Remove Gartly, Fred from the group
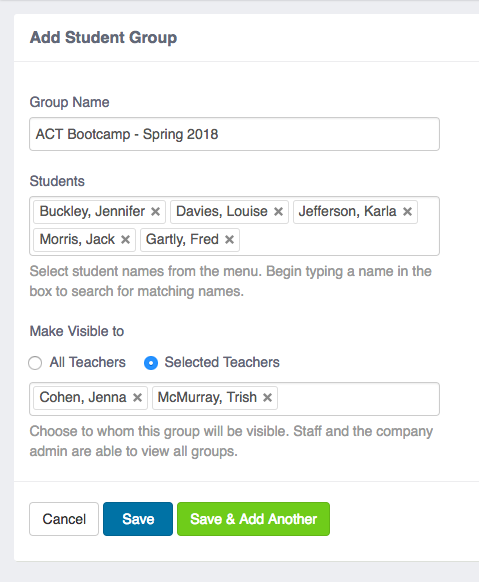This screenshot has height=582, width=479. [x=229, y=240]
